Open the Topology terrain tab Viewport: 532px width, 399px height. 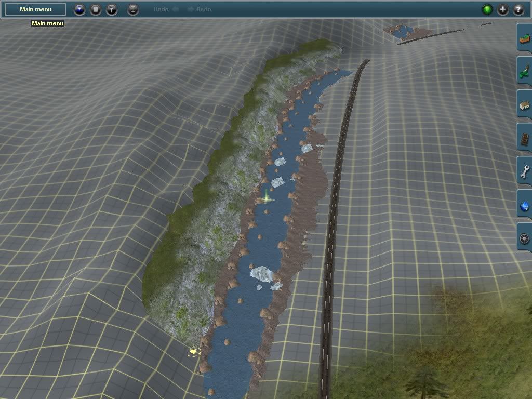click(x=524, y=38)
